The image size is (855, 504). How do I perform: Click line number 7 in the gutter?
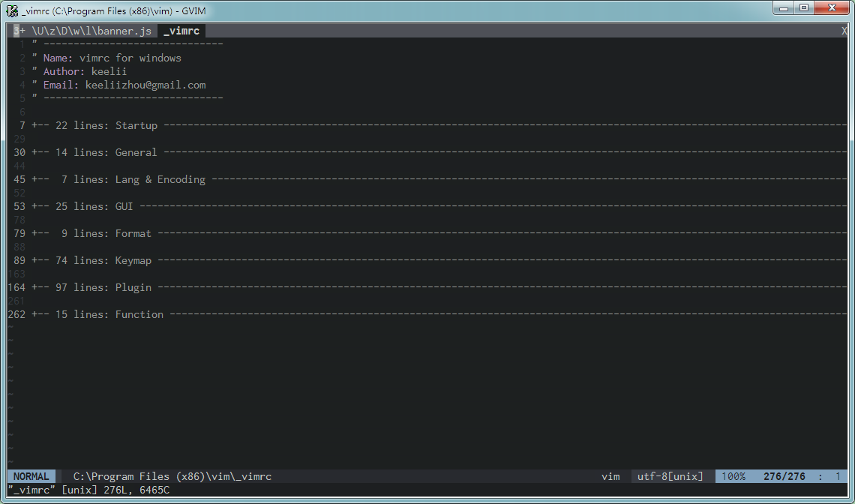22,125
